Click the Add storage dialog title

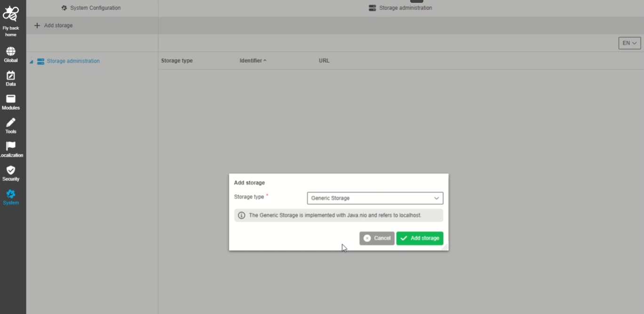tap(249, 183)
